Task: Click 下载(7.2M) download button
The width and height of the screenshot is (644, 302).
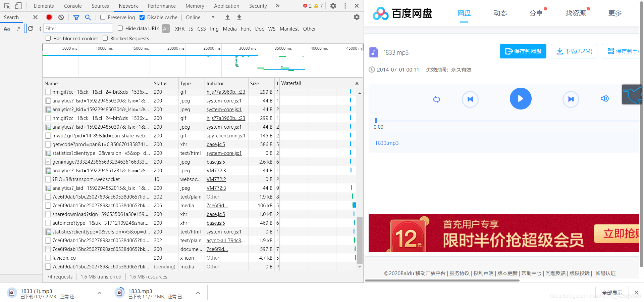Action: click(x=574, y=51)
